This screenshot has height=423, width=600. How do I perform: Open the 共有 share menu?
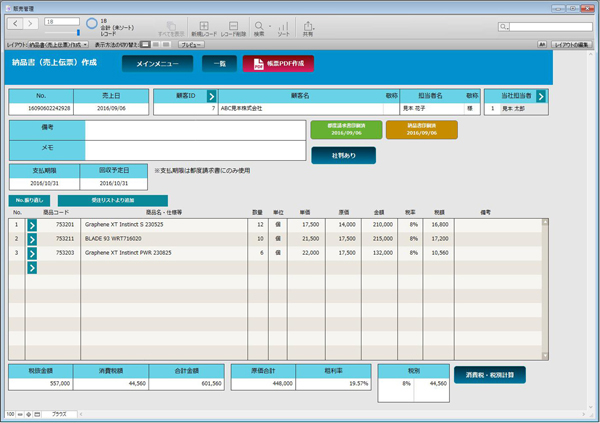click(x=308, y=28)
